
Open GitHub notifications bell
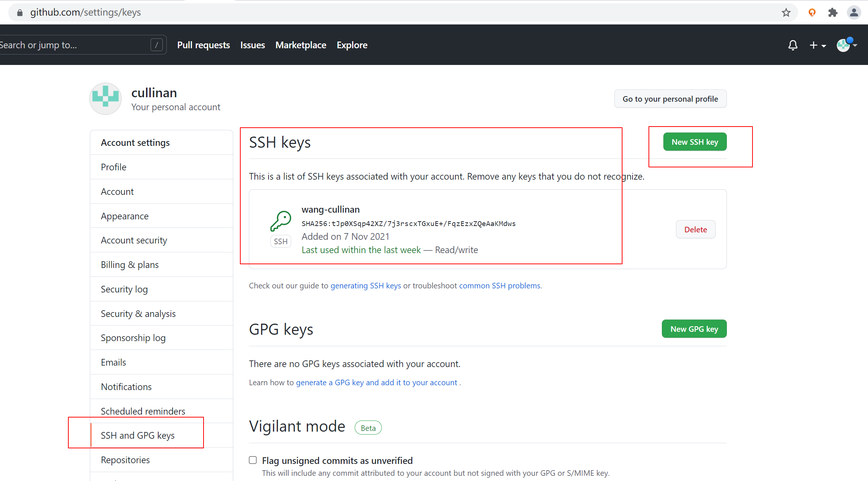[x=793, y=45]
